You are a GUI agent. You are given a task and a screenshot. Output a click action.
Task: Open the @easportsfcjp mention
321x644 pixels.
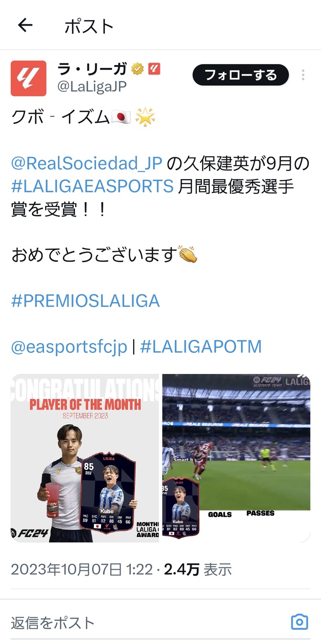point(69,347)
